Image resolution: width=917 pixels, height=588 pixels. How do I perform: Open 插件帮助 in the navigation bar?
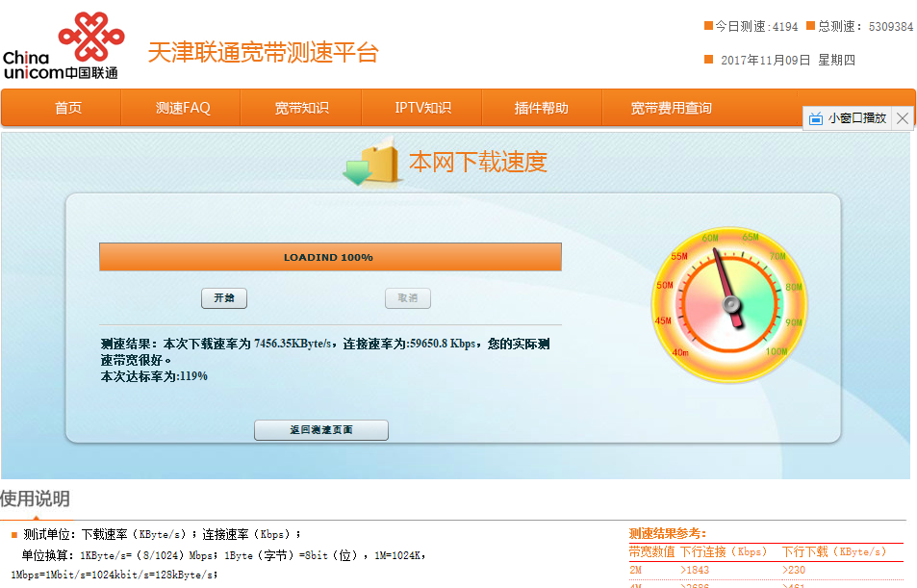click(542, 108)
